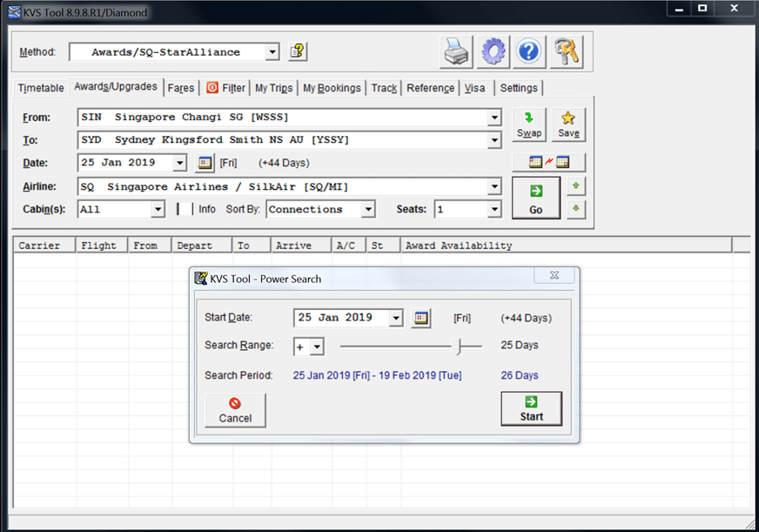The width and height of the screenshot is (759, 532).
Task: Open the Reference tab
Action: click(430, 88)
